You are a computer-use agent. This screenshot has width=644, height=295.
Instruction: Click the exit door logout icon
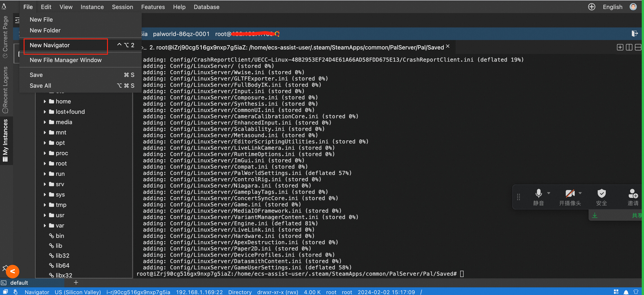635,34
